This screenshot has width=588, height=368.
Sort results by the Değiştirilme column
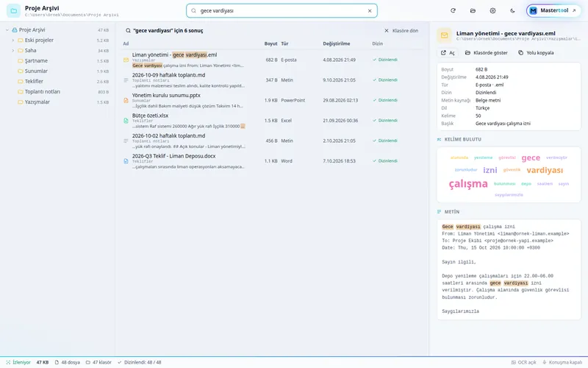pos(337,43)
